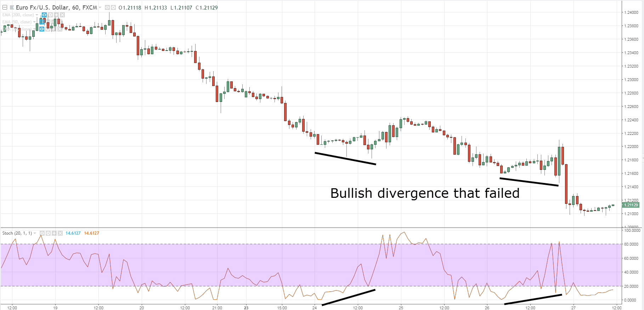Open the gear settings for the Stoch indicator

tap(48, 233)
